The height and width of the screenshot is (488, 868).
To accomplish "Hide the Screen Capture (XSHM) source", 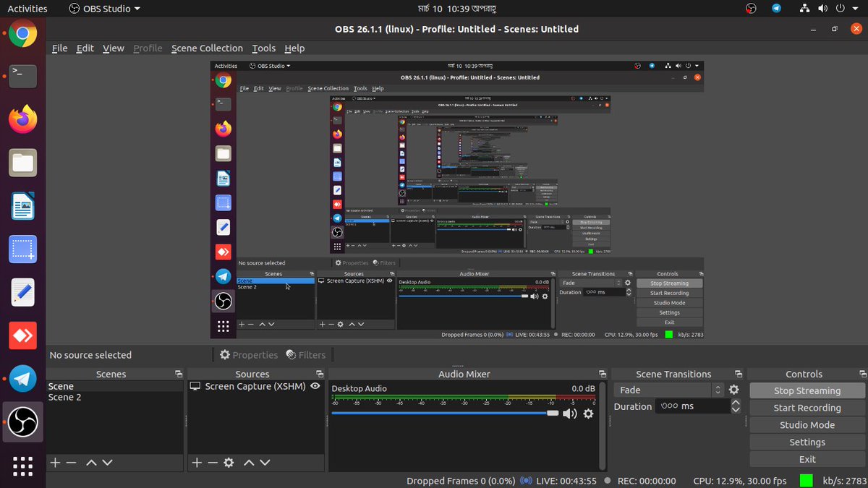I will (314, 386).
